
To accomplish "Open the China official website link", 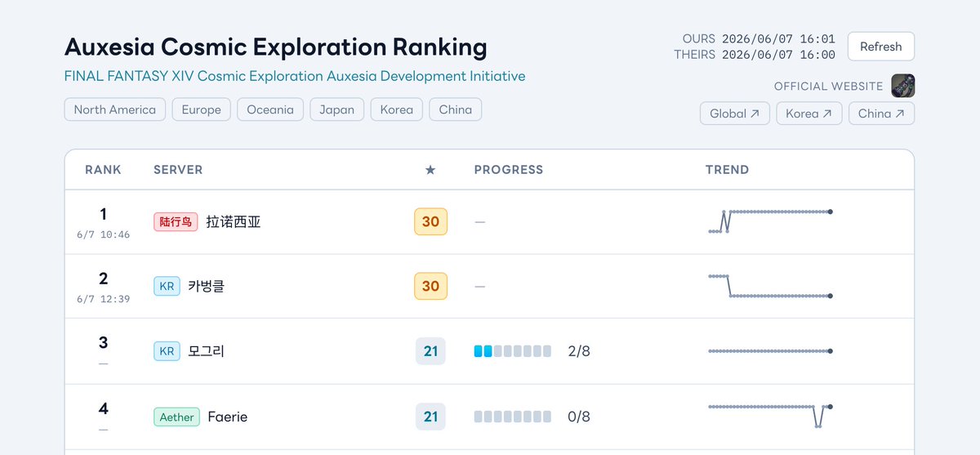I will (x=882, y=114).
